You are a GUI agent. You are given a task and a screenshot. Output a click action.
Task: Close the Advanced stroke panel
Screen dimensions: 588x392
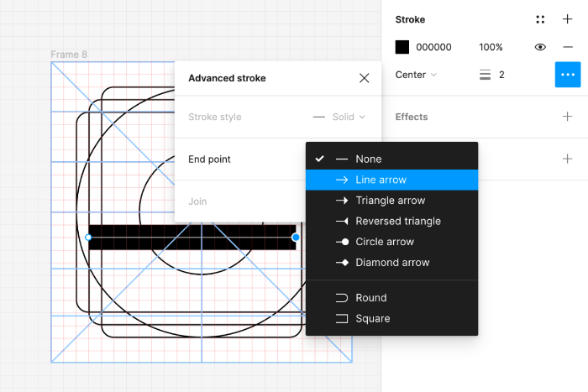364,78
